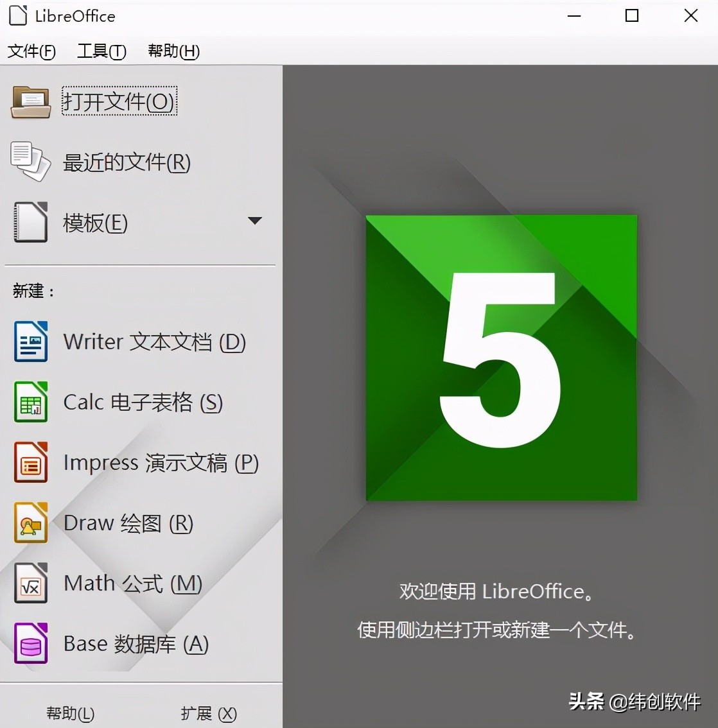Viewport: 718px width, 728px height.
Task: Open the 工具(T) menu
Action: pos(101,51)
